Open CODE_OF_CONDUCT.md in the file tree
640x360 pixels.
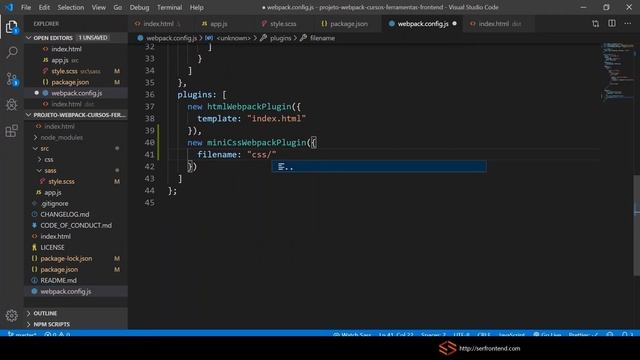pos(76,225)
